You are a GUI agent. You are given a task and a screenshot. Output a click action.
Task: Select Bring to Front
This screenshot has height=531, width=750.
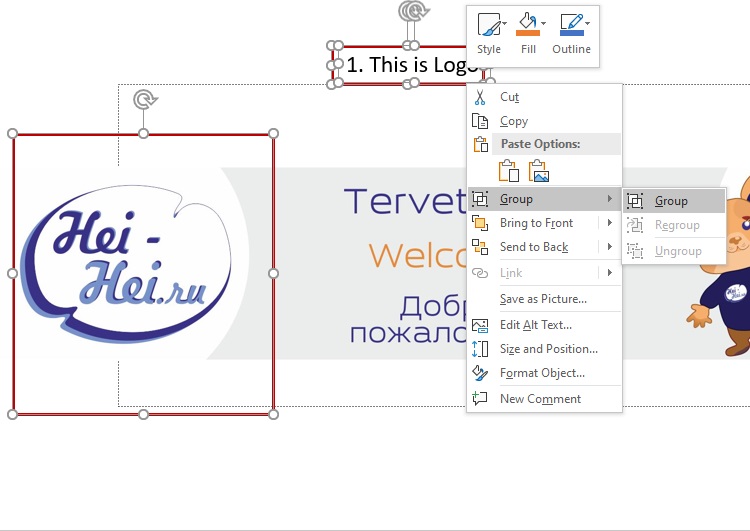(536, 223)
